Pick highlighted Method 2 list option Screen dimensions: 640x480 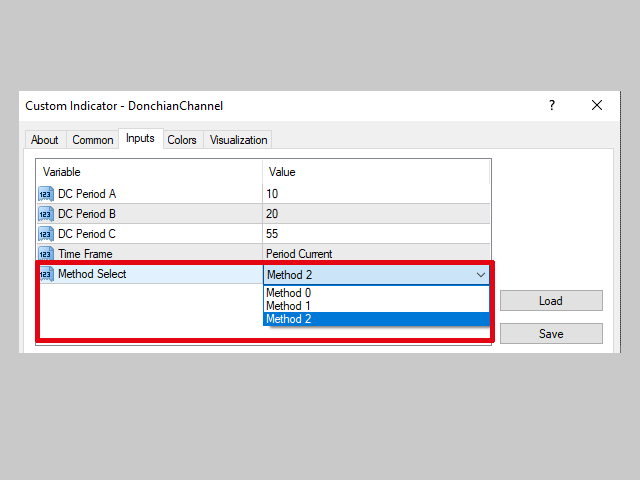tap(376, 319)
